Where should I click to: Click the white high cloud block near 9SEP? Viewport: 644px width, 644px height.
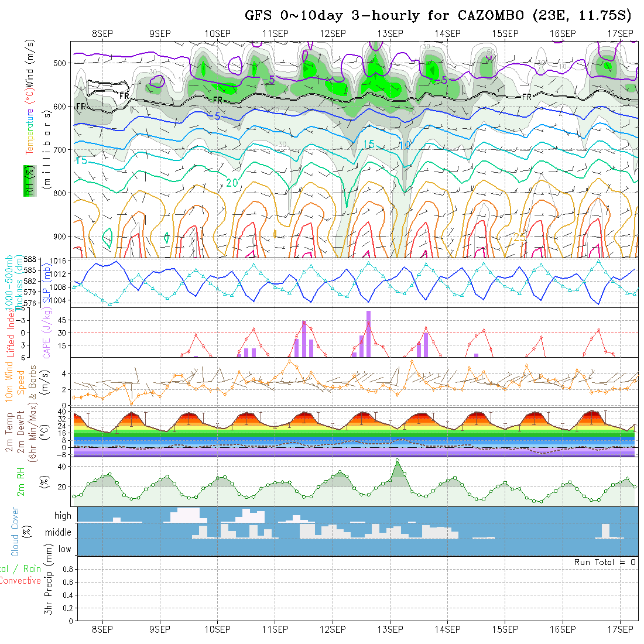point(187,515)
